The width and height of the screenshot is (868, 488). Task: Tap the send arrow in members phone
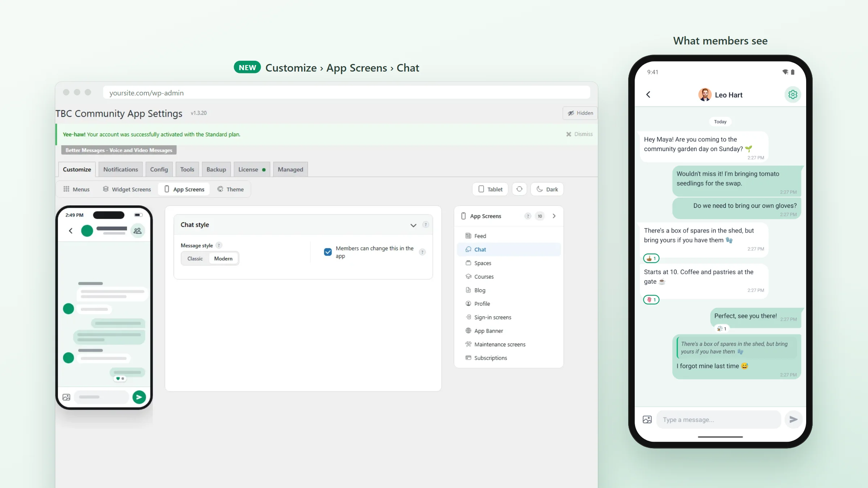point(793,419)
